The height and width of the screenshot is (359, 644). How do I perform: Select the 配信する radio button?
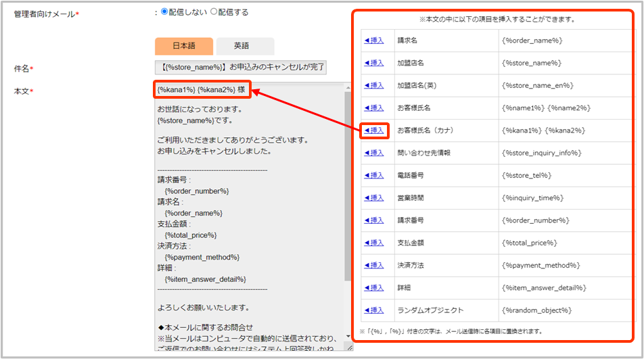point(214,11)
